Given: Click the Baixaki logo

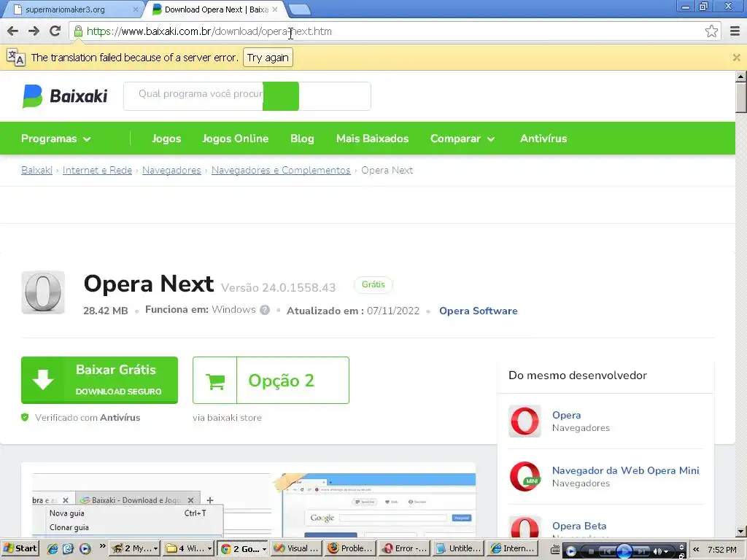Looking at the screenshot, I should (65, 96).
